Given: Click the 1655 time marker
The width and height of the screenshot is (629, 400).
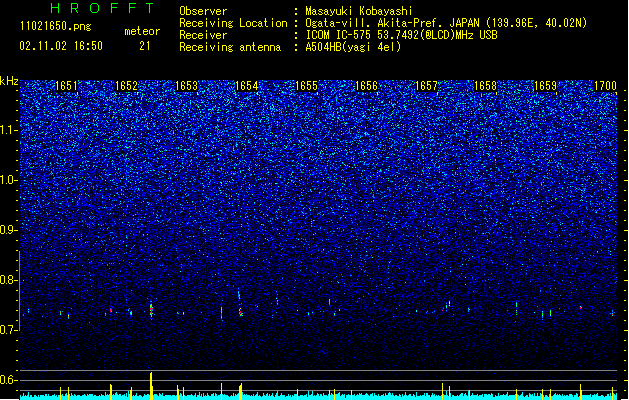Looking at the screenshot, I should coord(306,86).
